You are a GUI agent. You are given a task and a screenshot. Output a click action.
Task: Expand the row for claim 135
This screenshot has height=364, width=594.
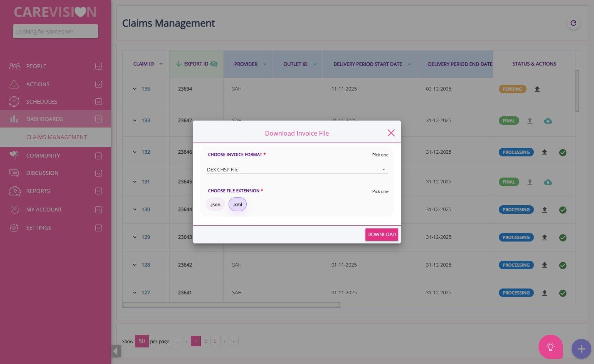pyautogui.click(x=135, y=89)
